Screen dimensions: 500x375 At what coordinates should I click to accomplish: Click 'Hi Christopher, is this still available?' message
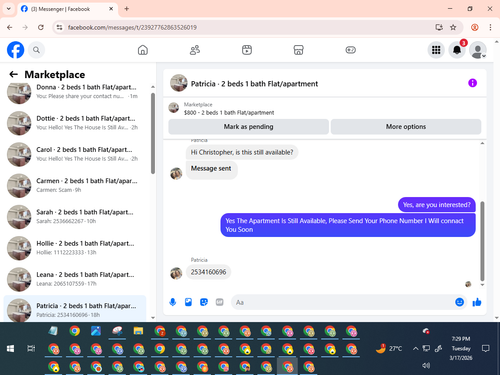point(242,152)
